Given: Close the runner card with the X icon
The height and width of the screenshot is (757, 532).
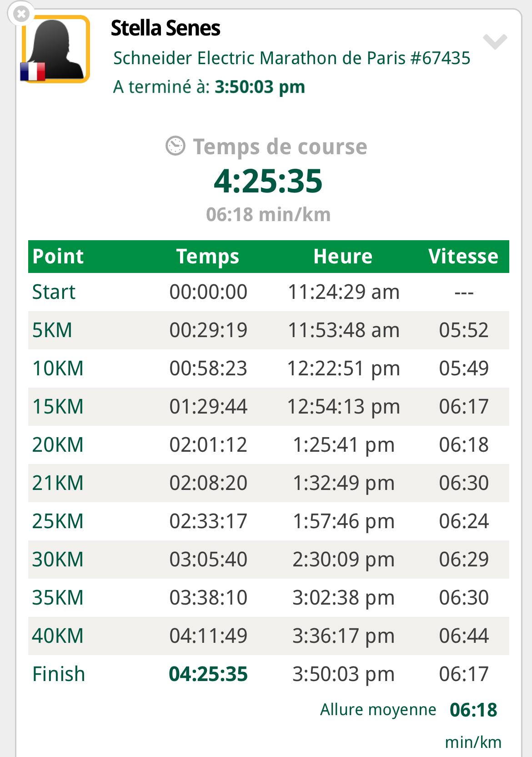Looking at the screenshot, I should point(21,14).
